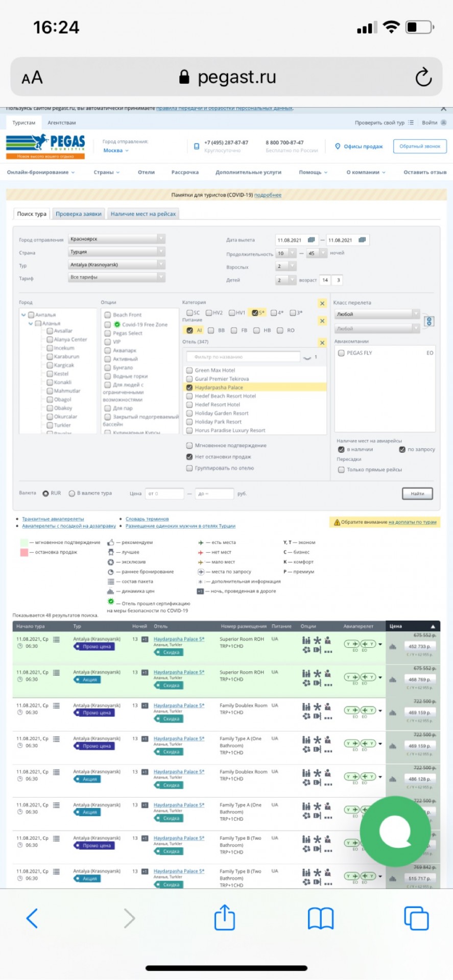This screenshot has width=453, height=980.
Task: Open Safari reader text size AA
Action: click(32, 78)
